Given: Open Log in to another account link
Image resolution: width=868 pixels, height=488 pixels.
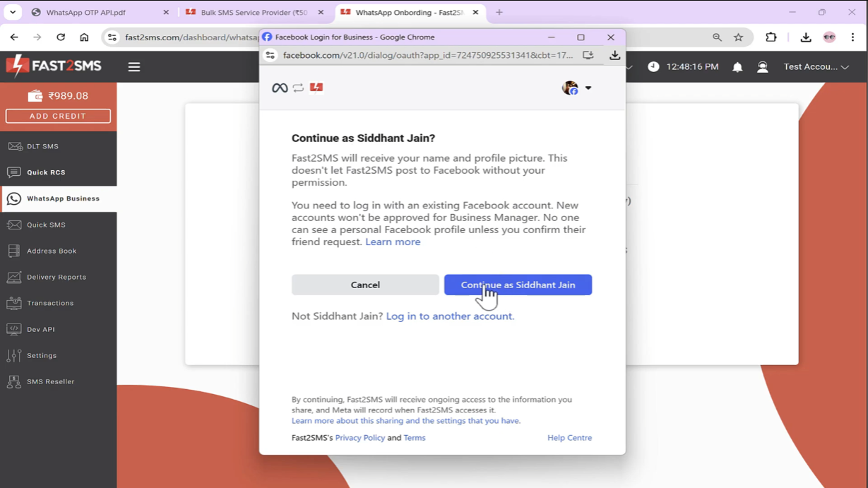Looking at the screenshot, I should click(449, 316).
